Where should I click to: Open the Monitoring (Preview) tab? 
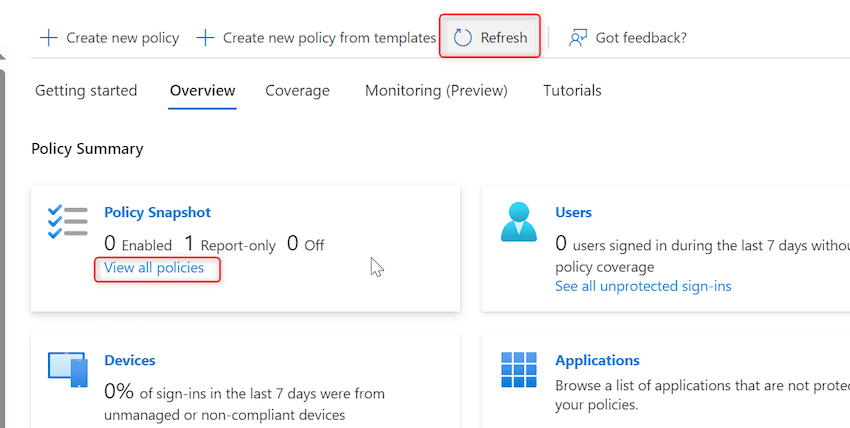click(x=436, y=90)
